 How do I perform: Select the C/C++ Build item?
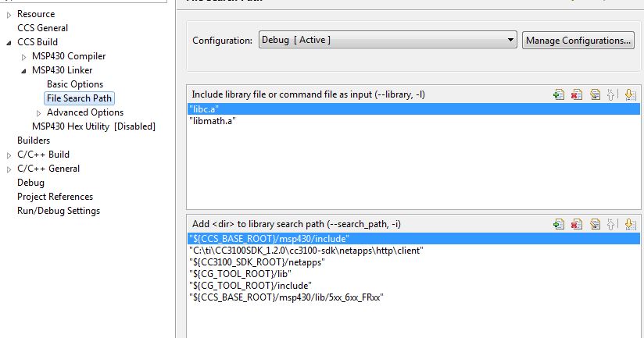click(x=43, y=155)
